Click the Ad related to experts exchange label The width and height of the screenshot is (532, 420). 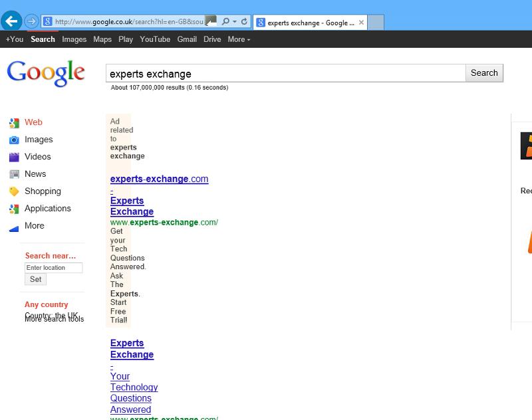(127, 139)
